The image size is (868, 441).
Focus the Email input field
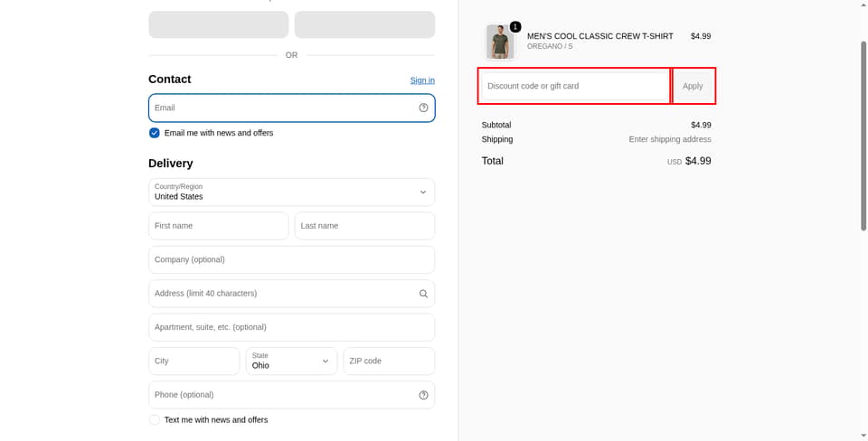[292, 108]
